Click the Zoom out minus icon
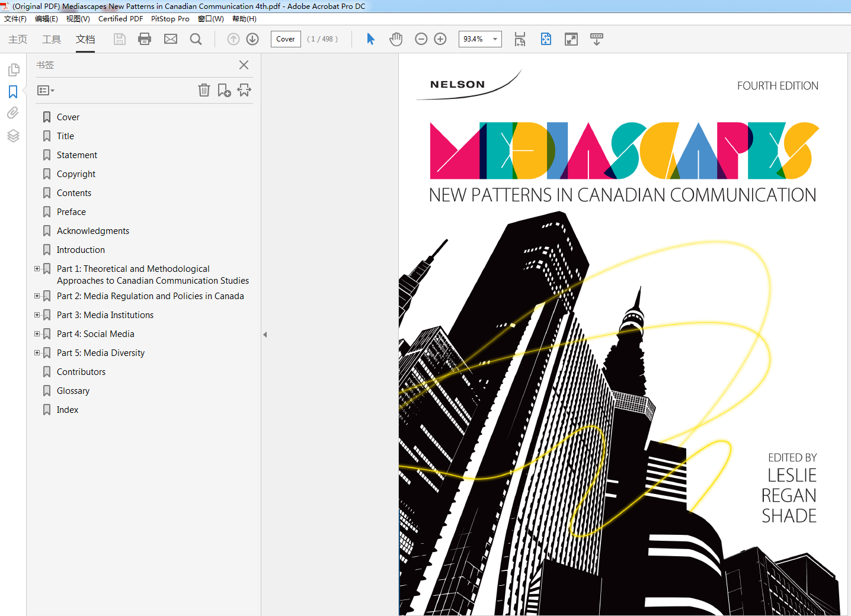Screen dimensions: 851x616 pyautogui.click(x=421, y=39)
